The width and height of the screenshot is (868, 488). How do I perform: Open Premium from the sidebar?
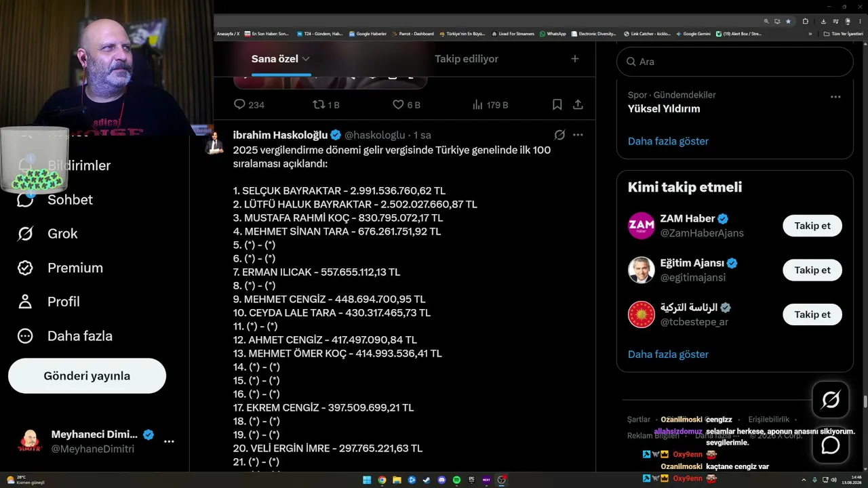pos(60,268)
